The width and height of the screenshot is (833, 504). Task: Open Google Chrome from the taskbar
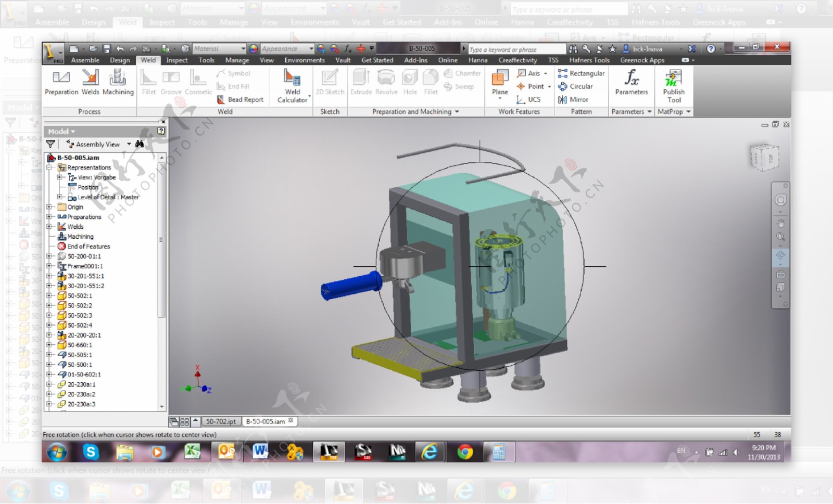pyautogui.click(x=465, y=452)
